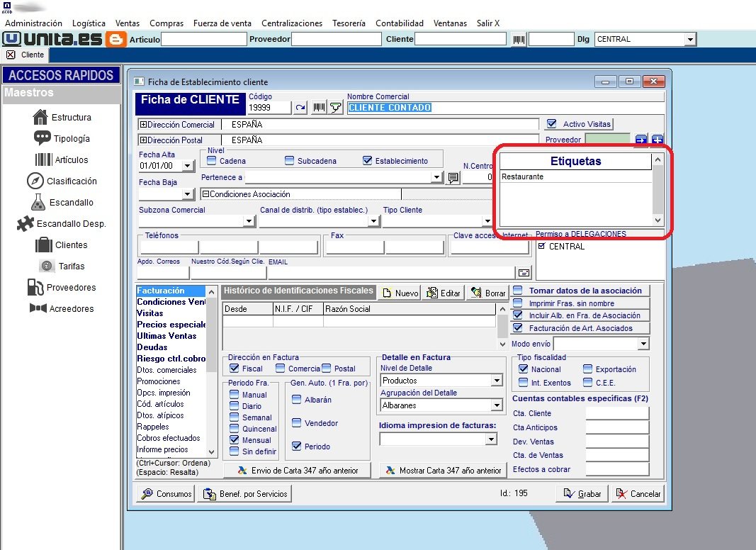Open the Dlg CENTRAL dropdown

[689, 40]
